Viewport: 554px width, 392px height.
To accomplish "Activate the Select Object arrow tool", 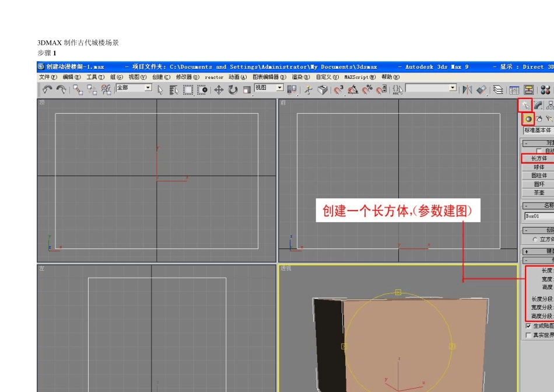I will tap(160, 89).
